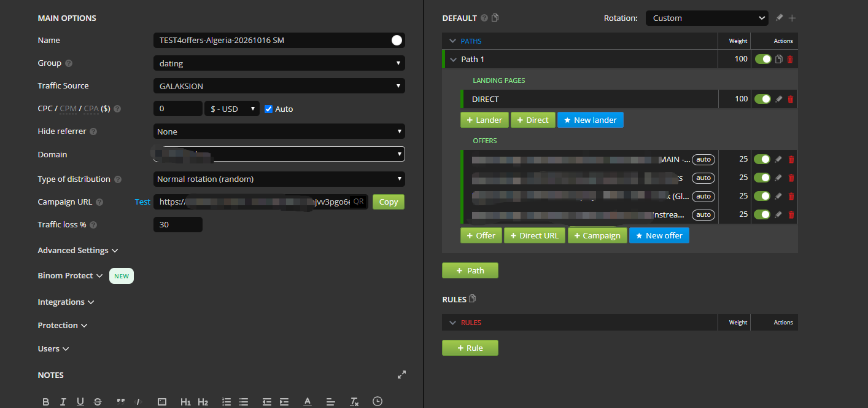Open Type of distribution dropdown
The height and width of the screenshot is (408, 868).
[x=279, y=179]
